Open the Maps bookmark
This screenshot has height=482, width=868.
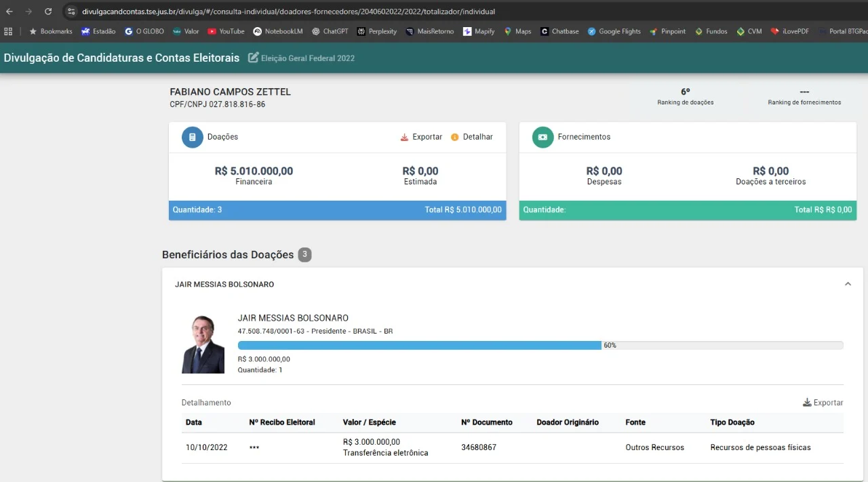coord(517,31)
